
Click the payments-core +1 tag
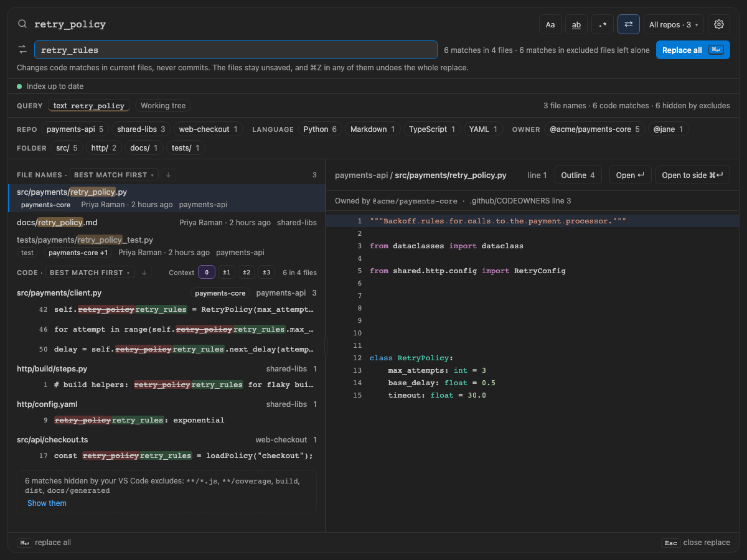tap(78, 253)
